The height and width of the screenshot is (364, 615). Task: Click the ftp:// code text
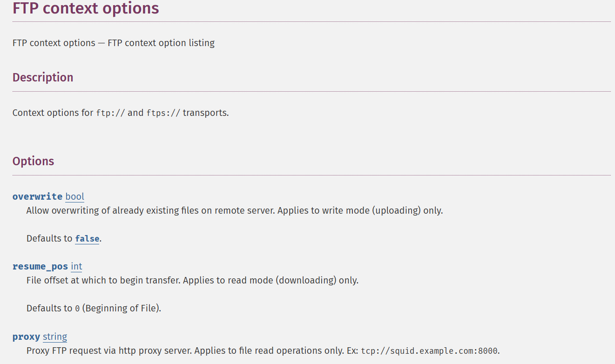(110, 113)
